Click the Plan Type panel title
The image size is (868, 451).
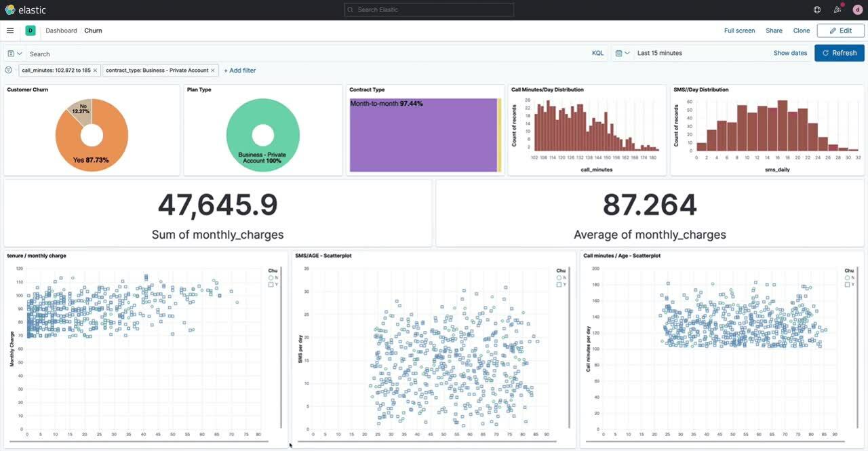click(x=199, y=90)
